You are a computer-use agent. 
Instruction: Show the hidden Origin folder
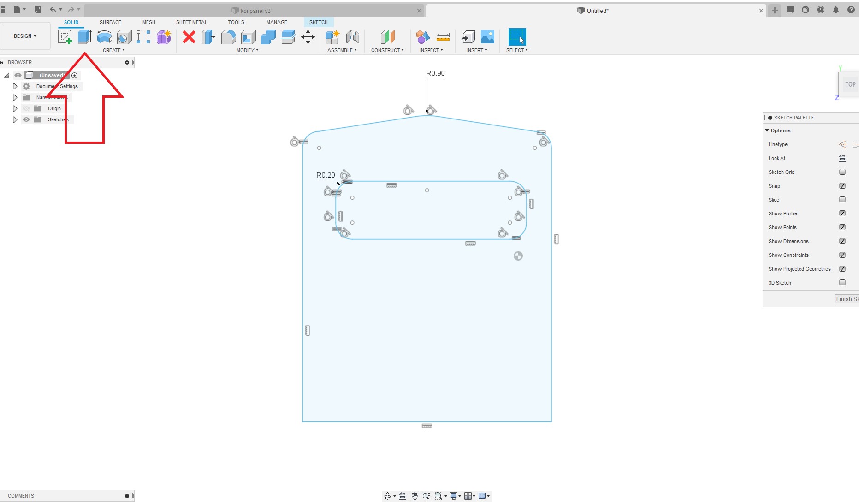26,108
